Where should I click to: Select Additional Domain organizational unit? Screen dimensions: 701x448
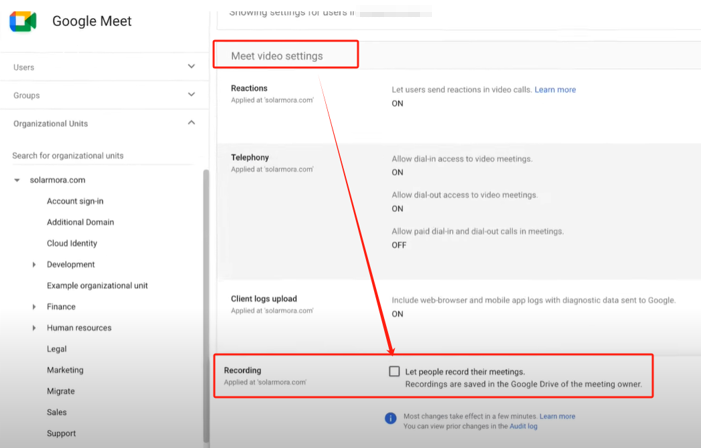coord(80,222)
